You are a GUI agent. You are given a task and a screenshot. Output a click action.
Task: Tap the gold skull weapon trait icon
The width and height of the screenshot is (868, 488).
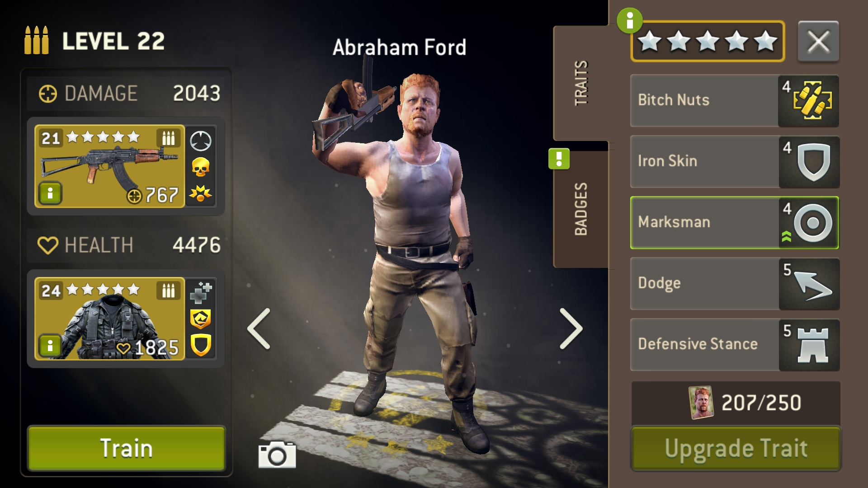coord(201,167)
